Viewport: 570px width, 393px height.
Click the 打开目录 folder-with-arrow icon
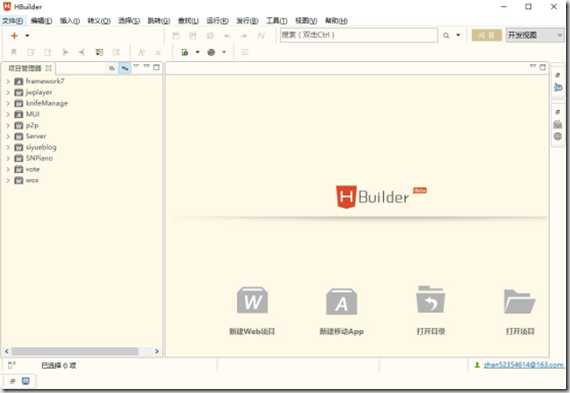[430, 300]
